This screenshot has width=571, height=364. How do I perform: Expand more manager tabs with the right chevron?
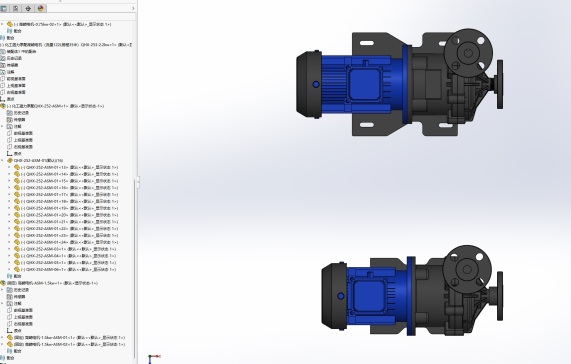tap(133, 8)
